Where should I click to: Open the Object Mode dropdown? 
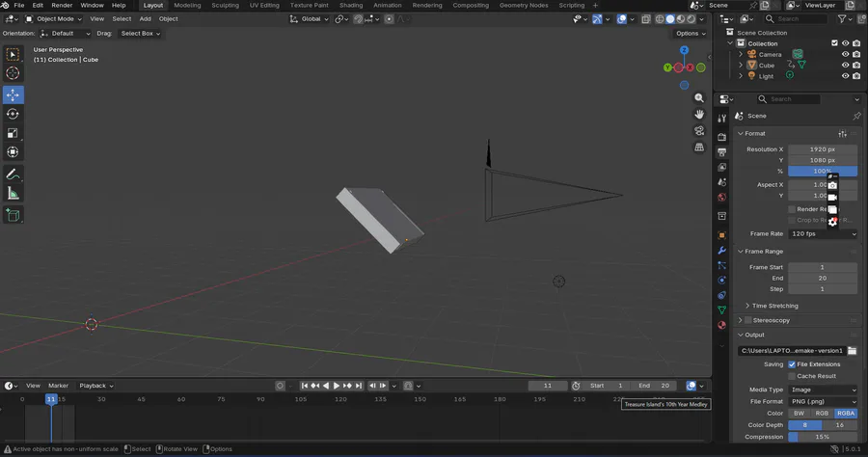point(53,19)
